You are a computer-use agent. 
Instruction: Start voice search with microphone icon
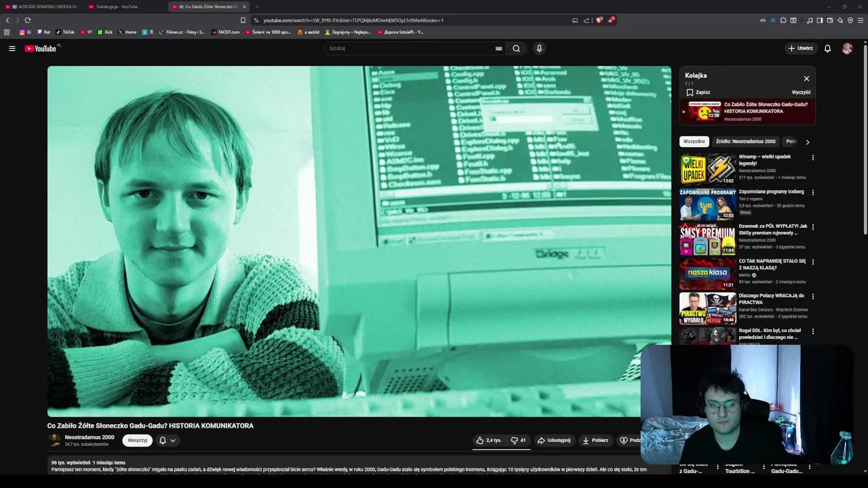539,48
